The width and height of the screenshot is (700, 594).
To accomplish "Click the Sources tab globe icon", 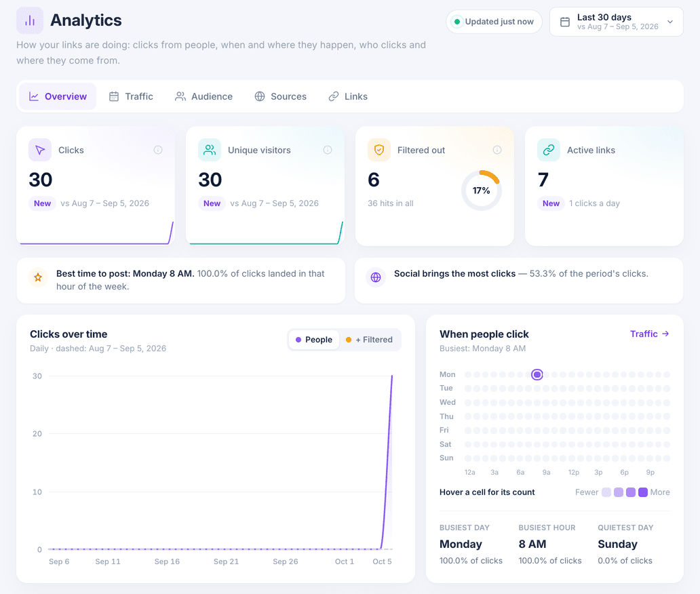I will 260,96.
